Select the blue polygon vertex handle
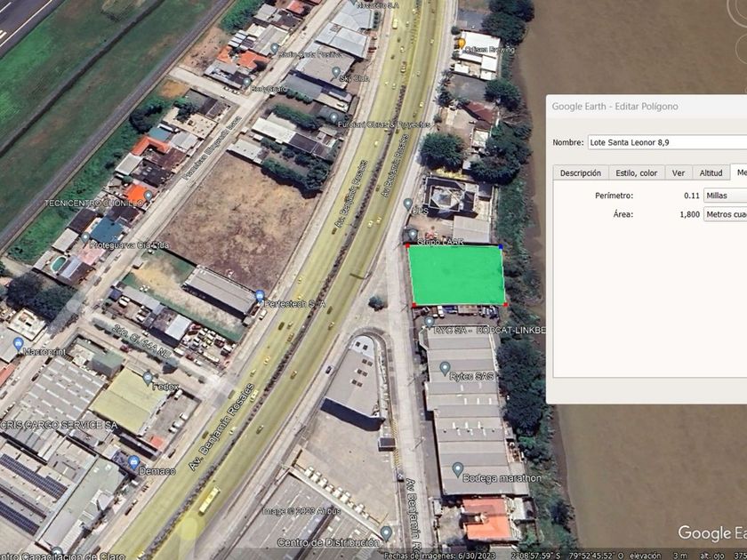 click(x=501, y=247)
